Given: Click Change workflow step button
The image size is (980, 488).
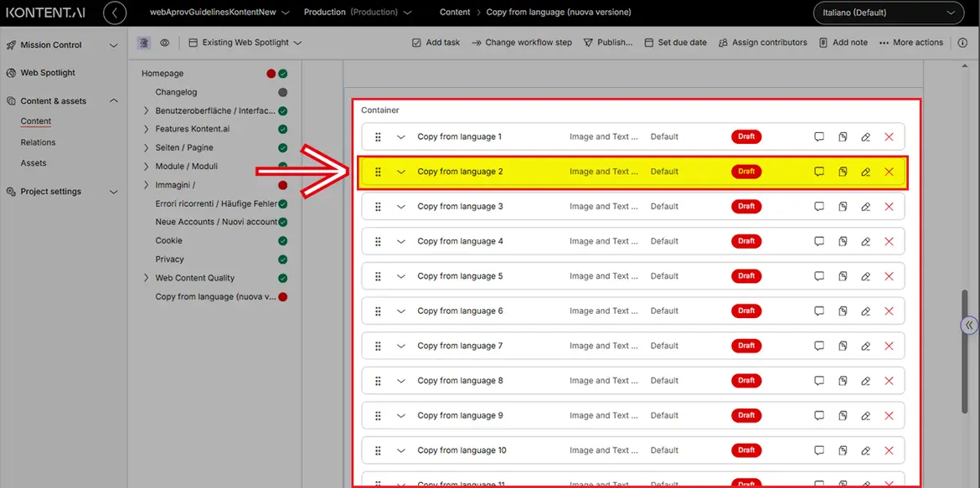Looking at the screenshot, I should coord(521,43).
